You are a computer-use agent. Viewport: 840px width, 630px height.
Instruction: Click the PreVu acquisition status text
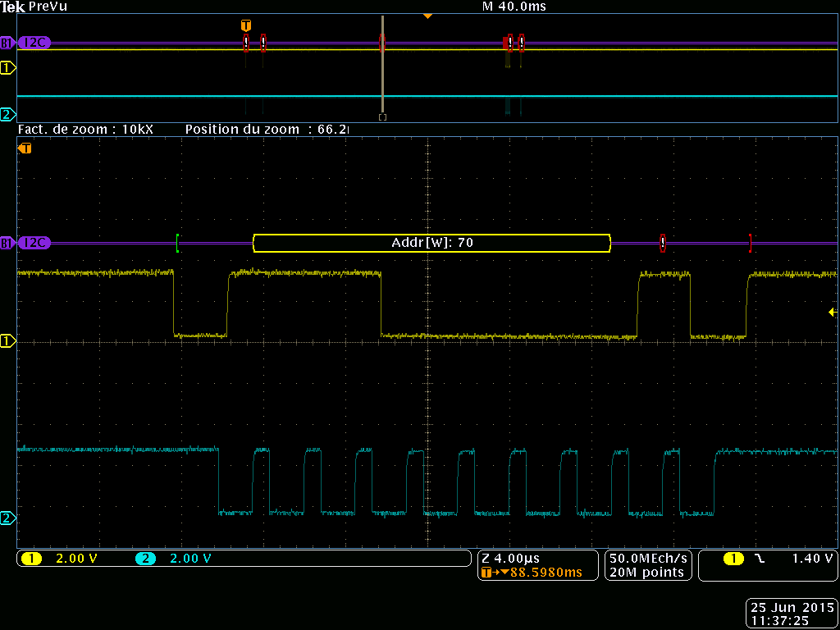click(48, 7)
